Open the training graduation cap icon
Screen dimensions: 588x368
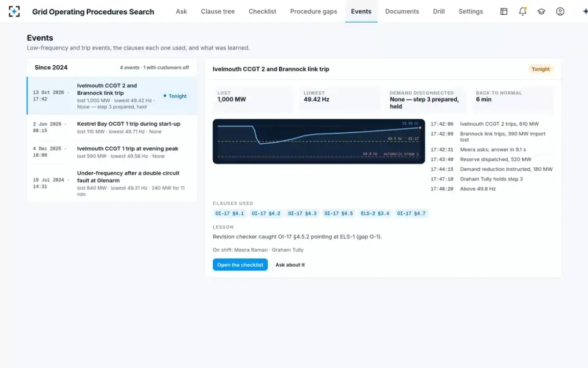pyautogui.click(x=541, y=11)
